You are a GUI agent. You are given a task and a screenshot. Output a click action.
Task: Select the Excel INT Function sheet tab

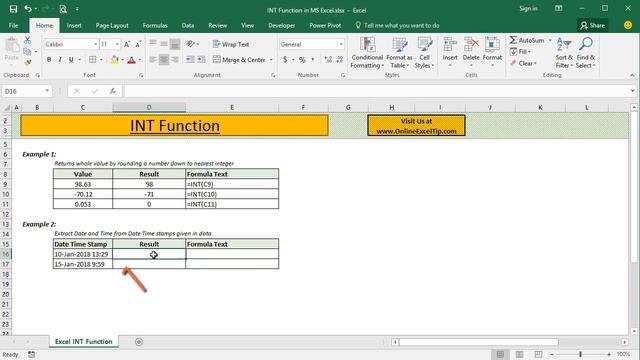84,342
